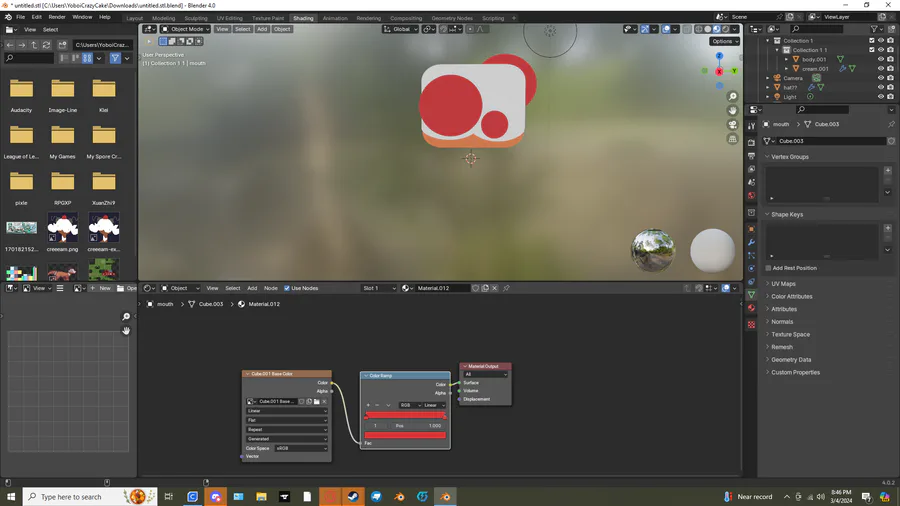Hide Light with its eye icon
The width and height of the screenshot is (900, 506).
881,97
